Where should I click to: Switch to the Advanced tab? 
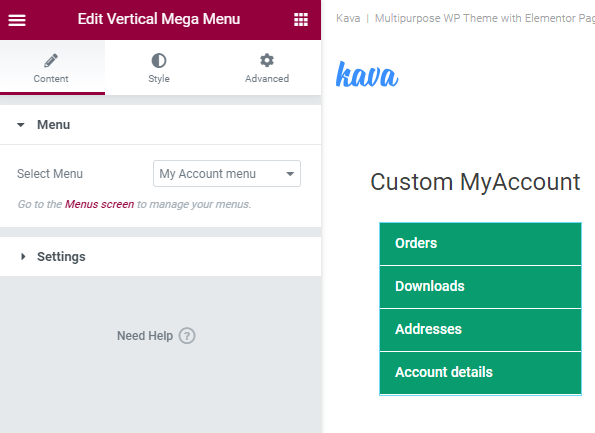pos(267,68)
